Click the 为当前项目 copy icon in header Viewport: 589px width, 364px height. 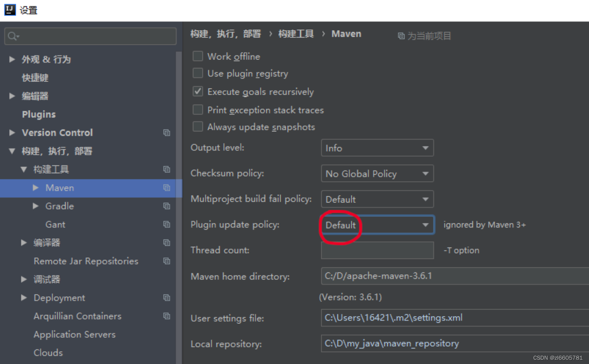click(x=401, y=36)
